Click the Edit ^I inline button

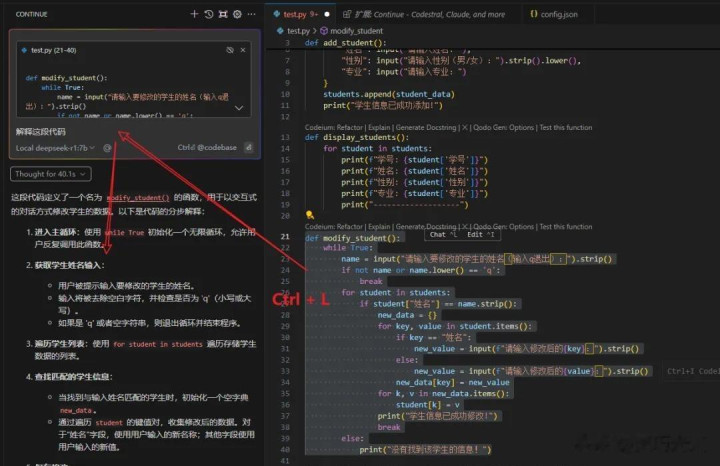[x=481, y=235]
